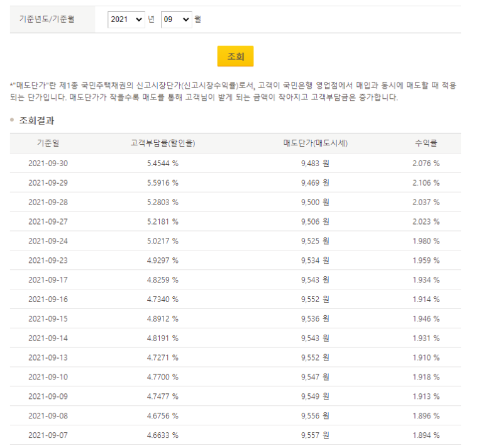Click discount rate 4.6633 %

(x=163, y=435)
